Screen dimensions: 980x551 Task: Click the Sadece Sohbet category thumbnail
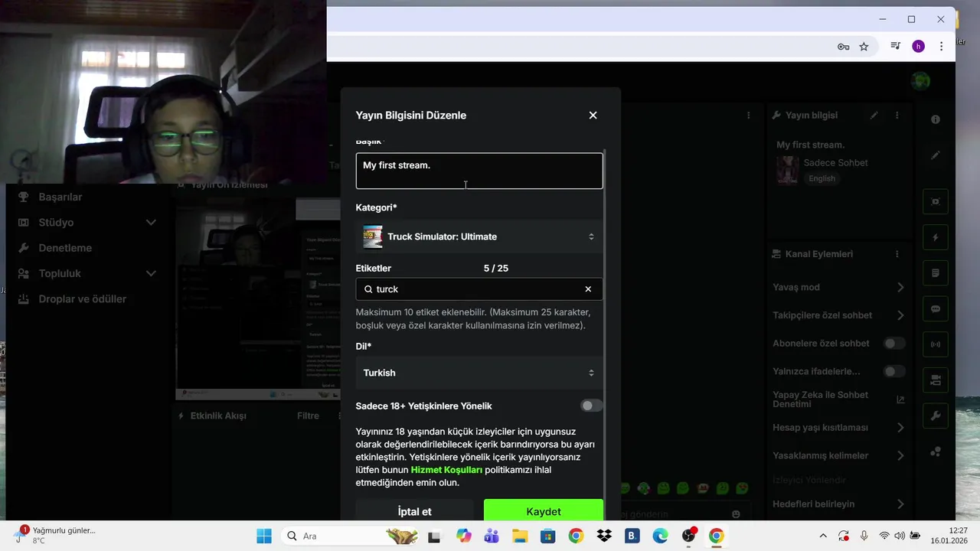[x=787, y=170]
